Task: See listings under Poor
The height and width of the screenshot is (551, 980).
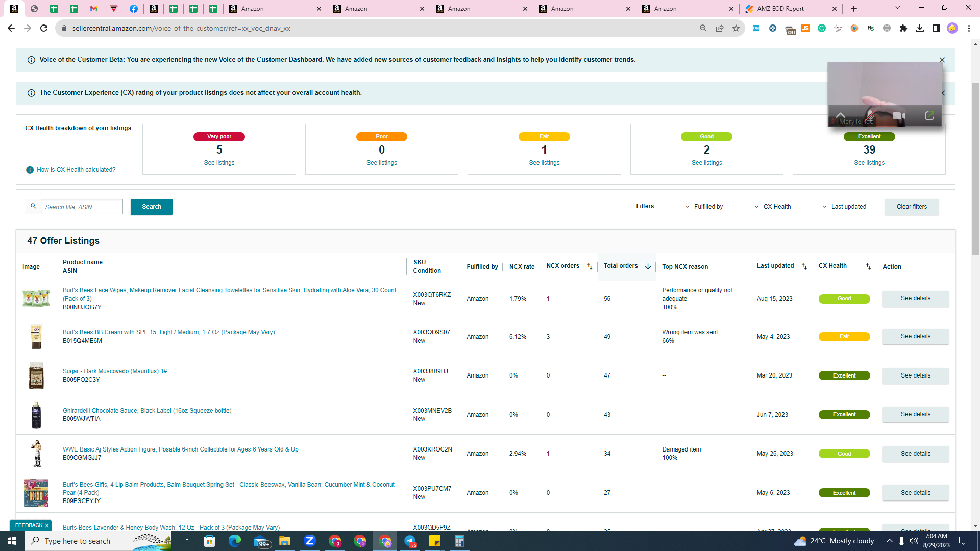Action: [x=382, y=163]
